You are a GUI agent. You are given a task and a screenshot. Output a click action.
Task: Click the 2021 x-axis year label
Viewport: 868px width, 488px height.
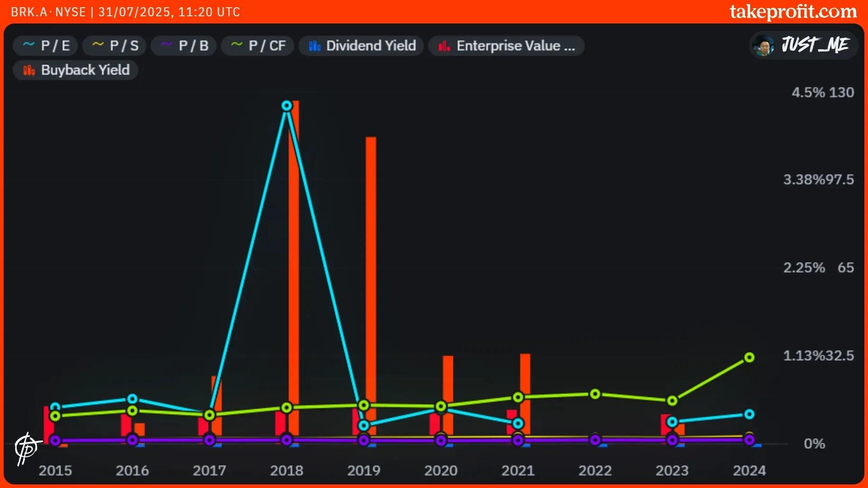[x=518, y=470]
